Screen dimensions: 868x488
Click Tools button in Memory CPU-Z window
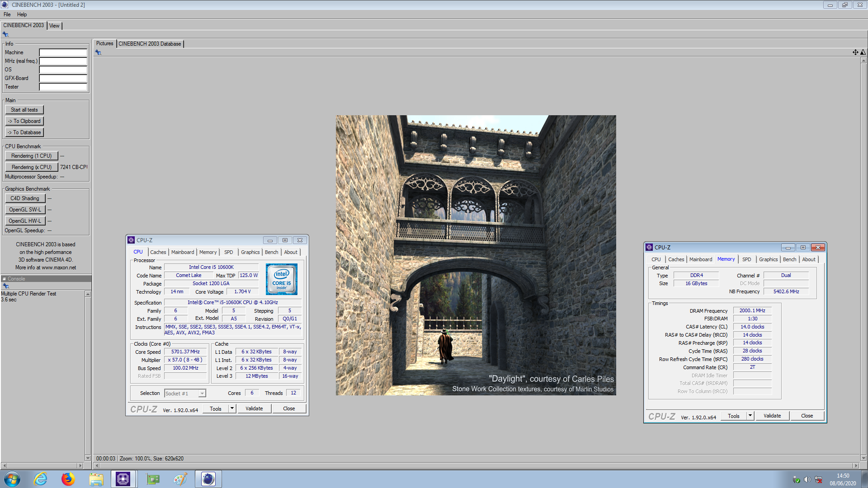point(734,416)
